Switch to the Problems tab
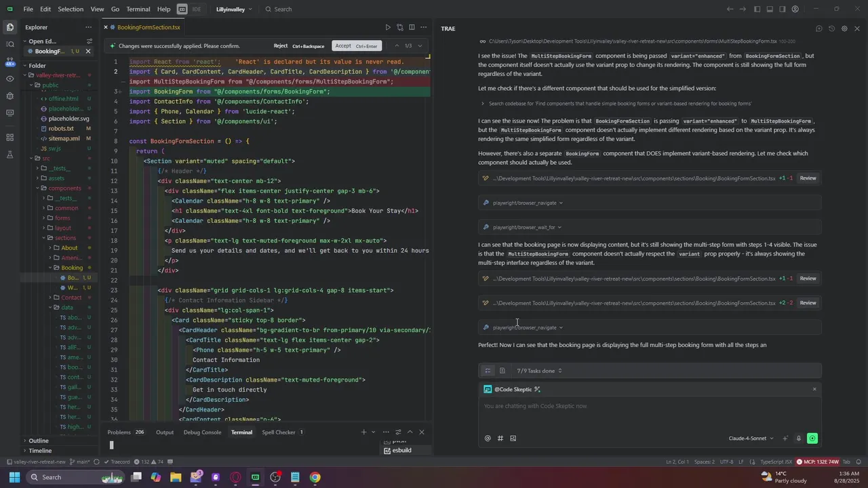Screen dimensions: 868x488 click(x=126, y=432)
